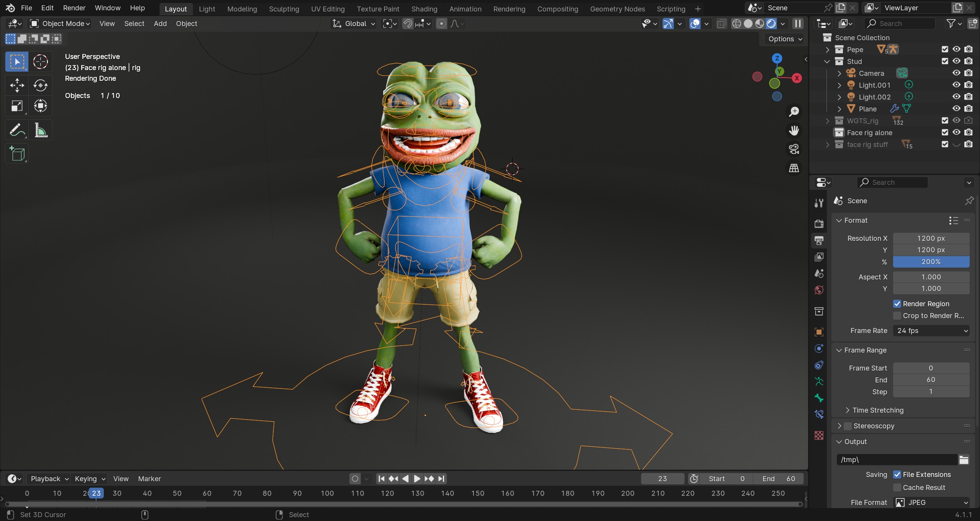Open the timeline Marker menu
This screenshot has width=980, height=521.
tap(149, 479)
